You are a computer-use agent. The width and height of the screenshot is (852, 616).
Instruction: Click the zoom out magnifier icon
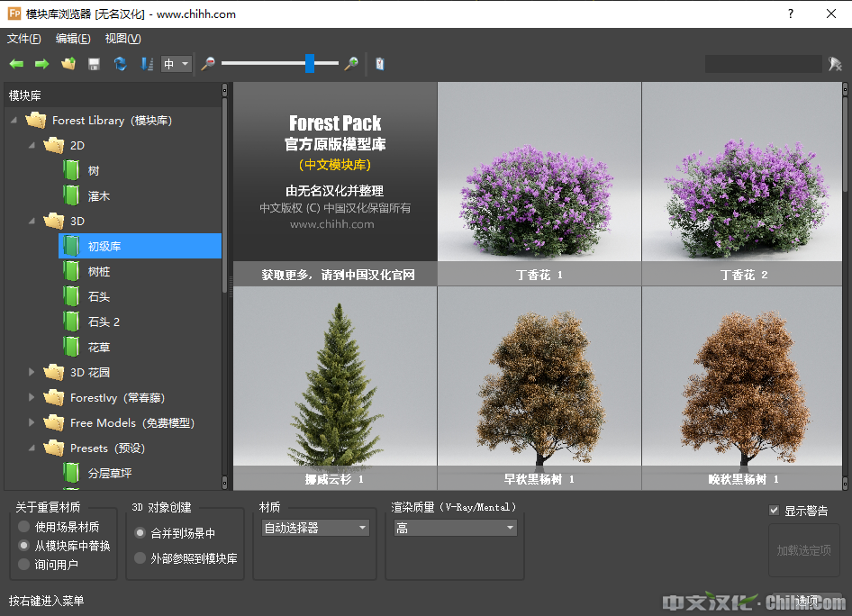pyautogui.click(x=208, y=64)
